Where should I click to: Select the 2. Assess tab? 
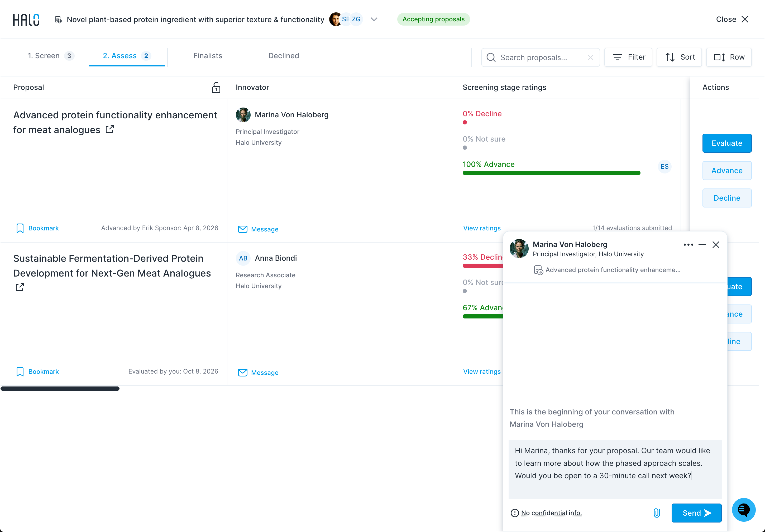tap(127, 56)
